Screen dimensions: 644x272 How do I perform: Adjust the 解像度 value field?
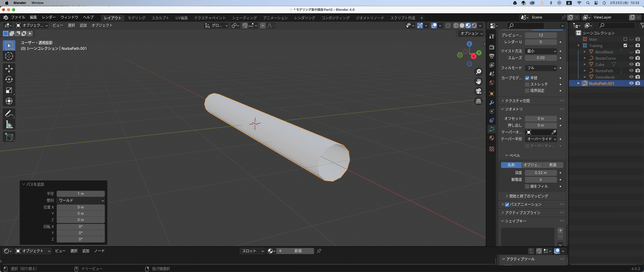pos(541,179)
